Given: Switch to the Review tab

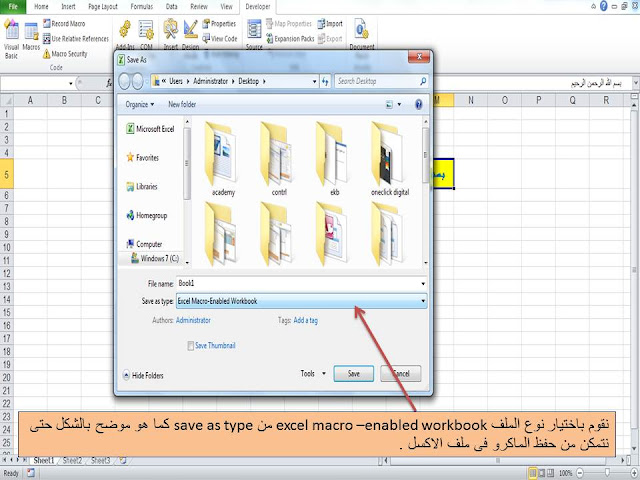Looking at the screenshot, I should [x=199, y=7].
